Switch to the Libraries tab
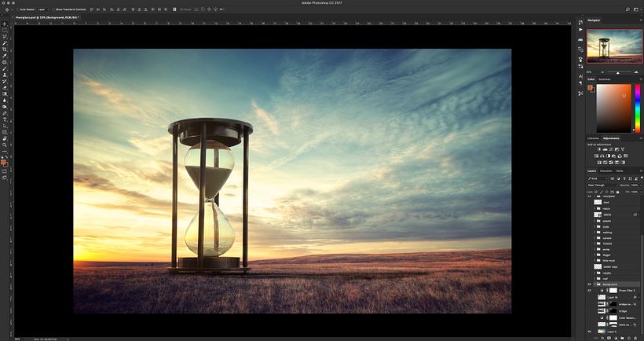The height and width of the screenshot is (341, 644). 593,138
